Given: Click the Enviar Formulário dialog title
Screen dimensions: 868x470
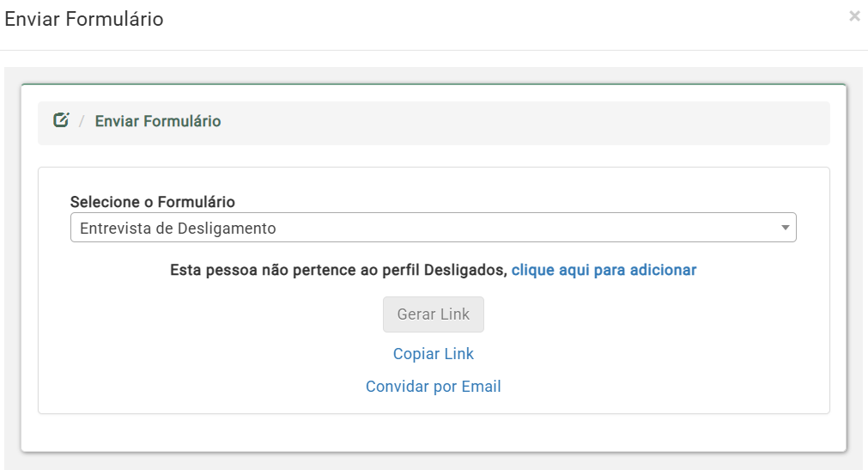Looking at the screenshot, I should (84, 19).
